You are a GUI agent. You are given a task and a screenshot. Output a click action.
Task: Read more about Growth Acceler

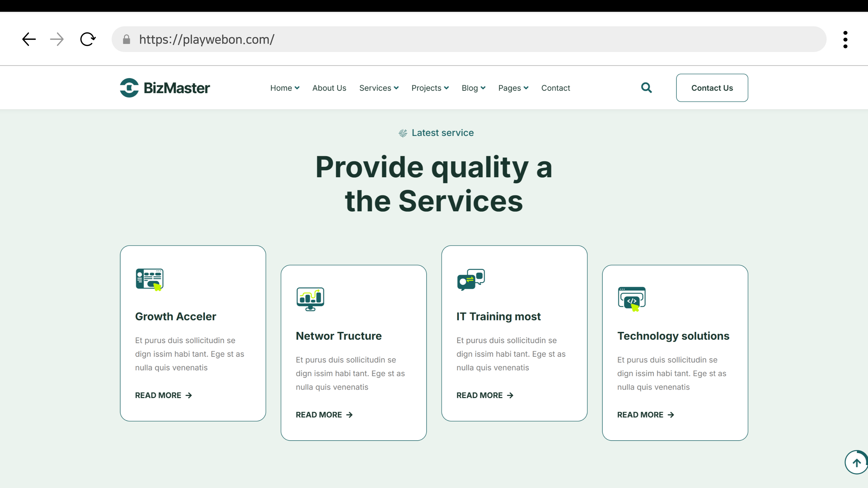[x=163, y=395]
